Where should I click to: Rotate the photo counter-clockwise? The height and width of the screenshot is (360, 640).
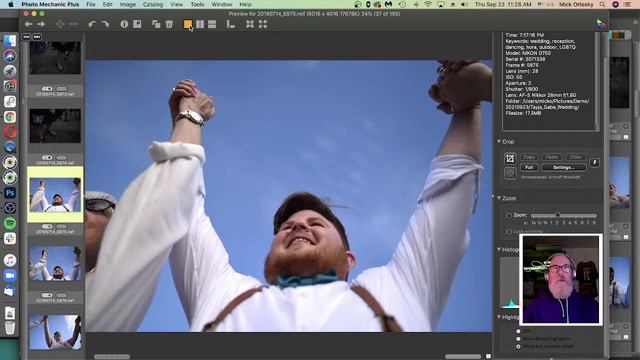click(x=92, y=24)
